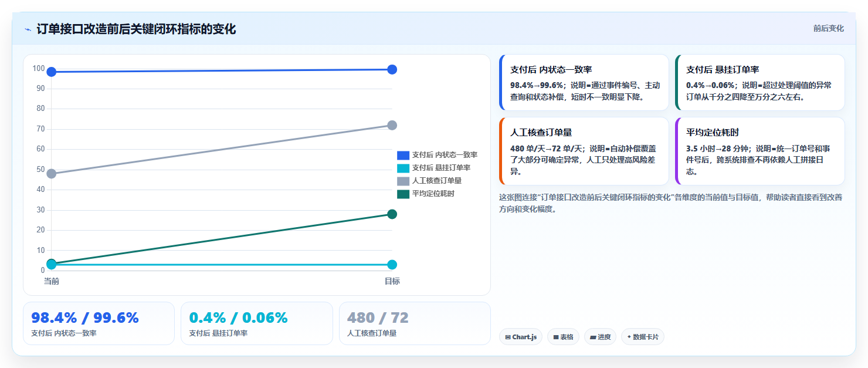Click the blue data point at 当前
The height and width of the screenshot is (368, 868).
(52, 72)
